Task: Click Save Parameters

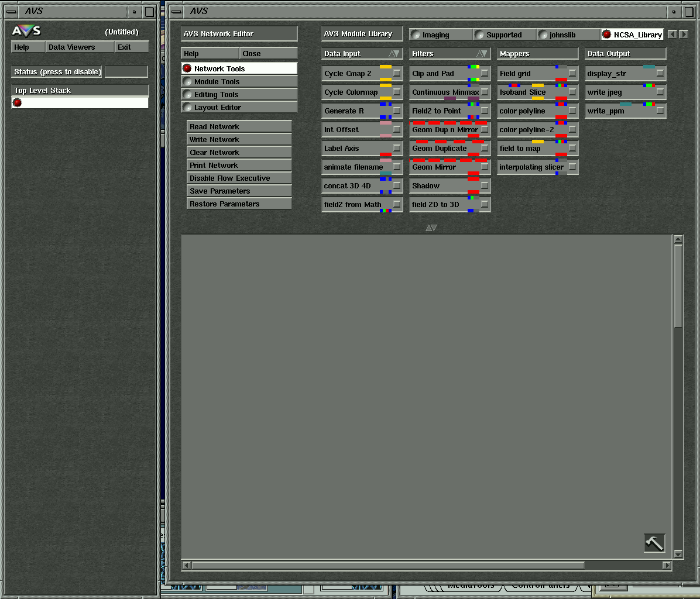Action: (x=239, y=191)
